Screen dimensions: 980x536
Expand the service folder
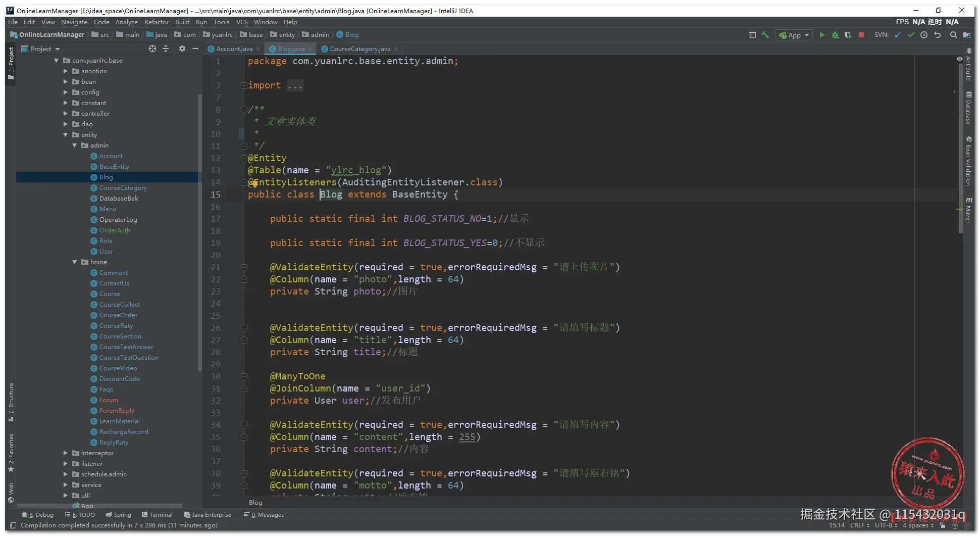(x=66, y=485)
